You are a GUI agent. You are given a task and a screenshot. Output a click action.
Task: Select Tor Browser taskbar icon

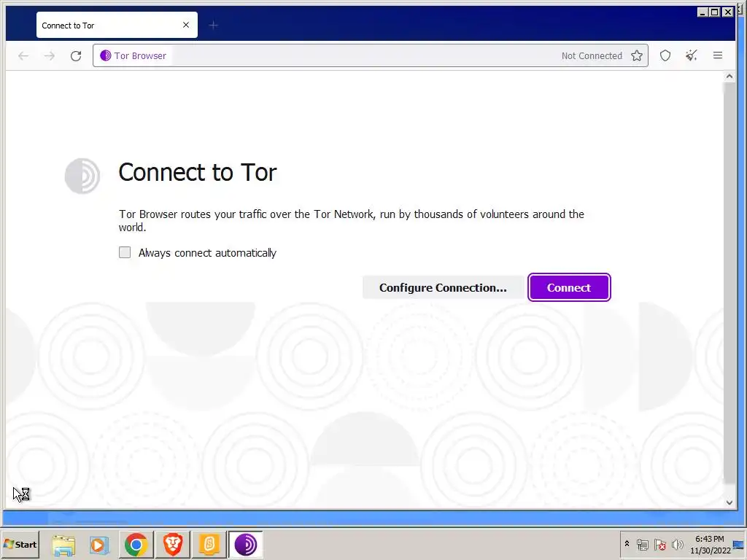coord(245,544)
